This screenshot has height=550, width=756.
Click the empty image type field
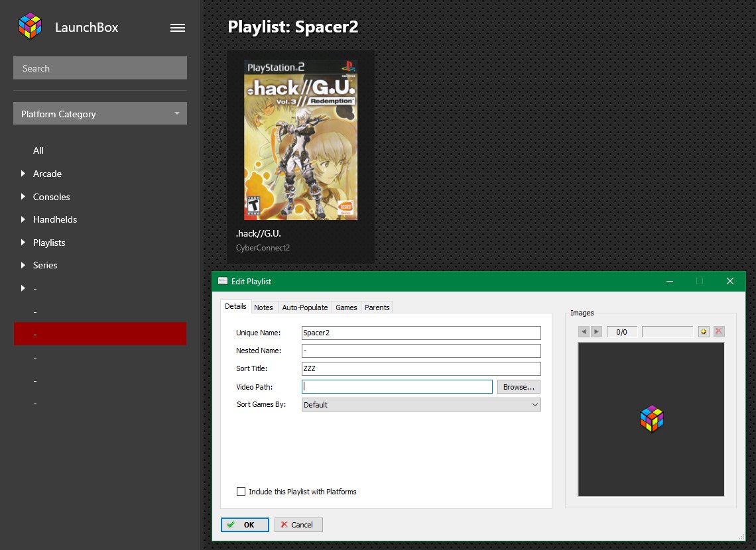667,332
